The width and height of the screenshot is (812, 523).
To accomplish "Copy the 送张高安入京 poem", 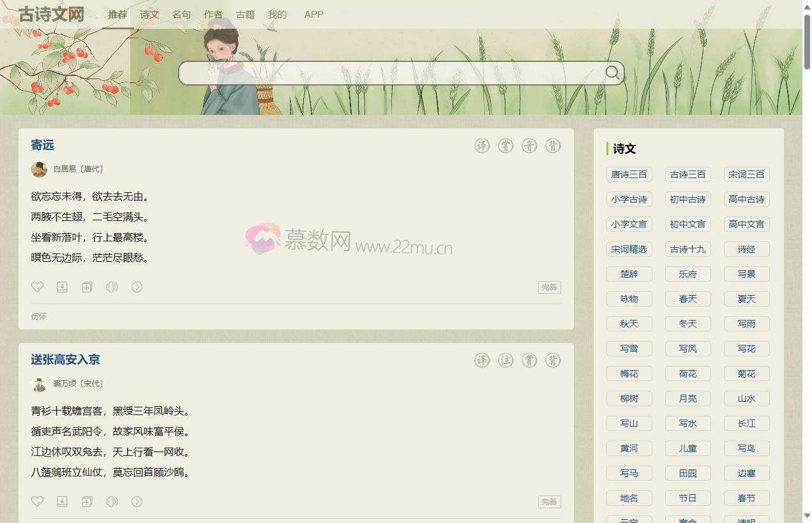I will click(x=87, y=502).
